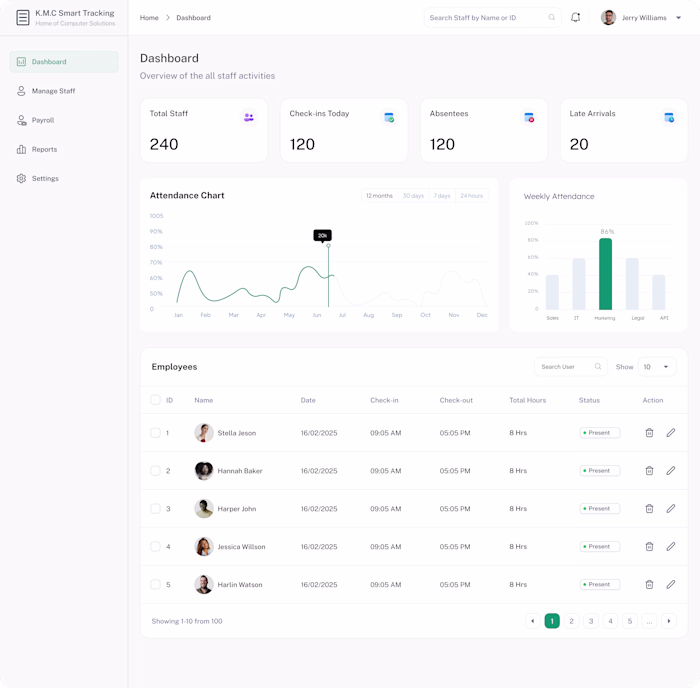Click the Check-in column header
Viewport: 700px width, 688px height.
coord(384,400)
